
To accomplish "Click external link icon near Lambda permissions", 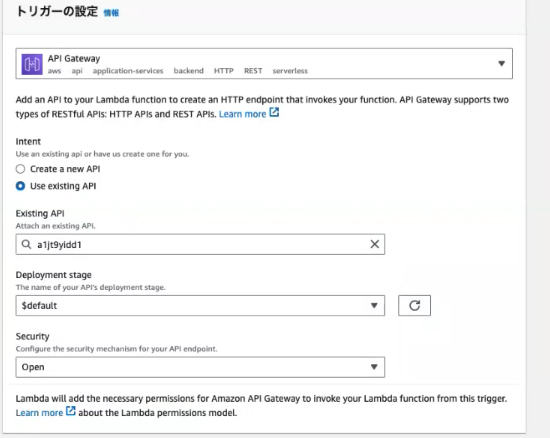I will [x=71, y=411].
